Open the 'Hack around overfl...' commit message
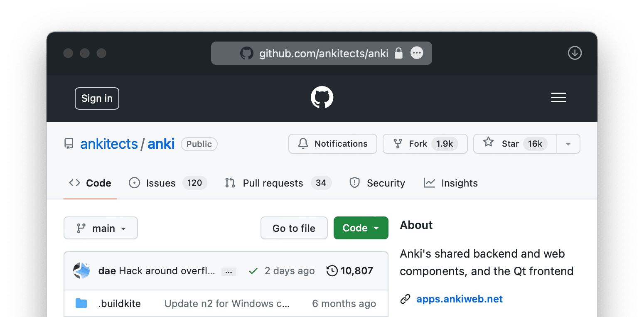The height and width of the screenshot is (317, 644). [167, 271]
